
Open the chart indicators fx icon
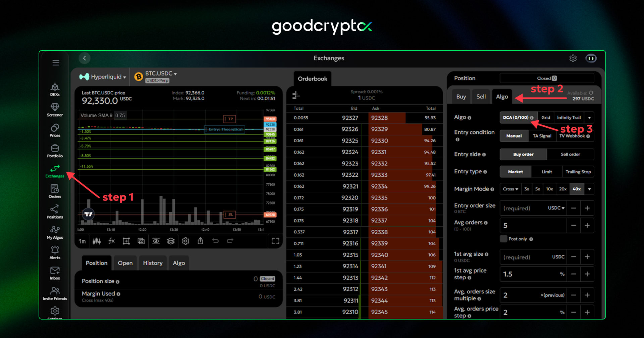111,241
